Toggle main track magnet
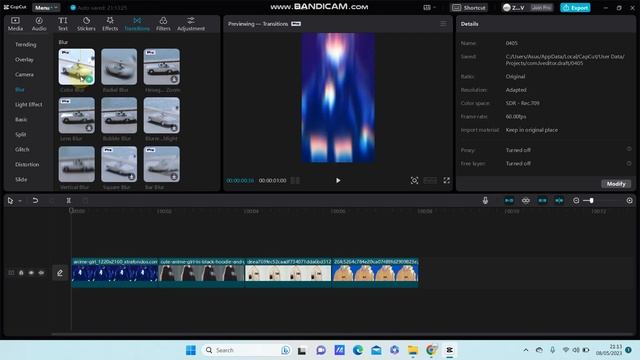The image size is (640, 360). tap(509, 200)
